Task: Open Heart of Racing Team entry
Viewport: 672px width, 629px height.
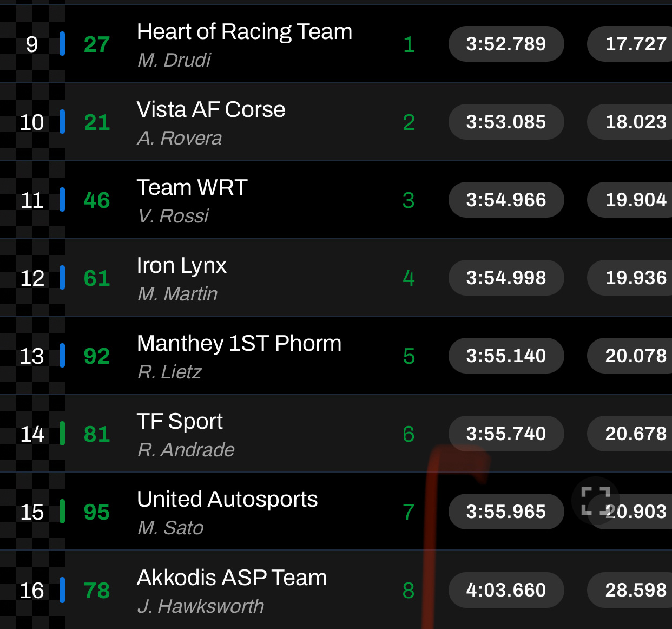Action: click(245, 31)
